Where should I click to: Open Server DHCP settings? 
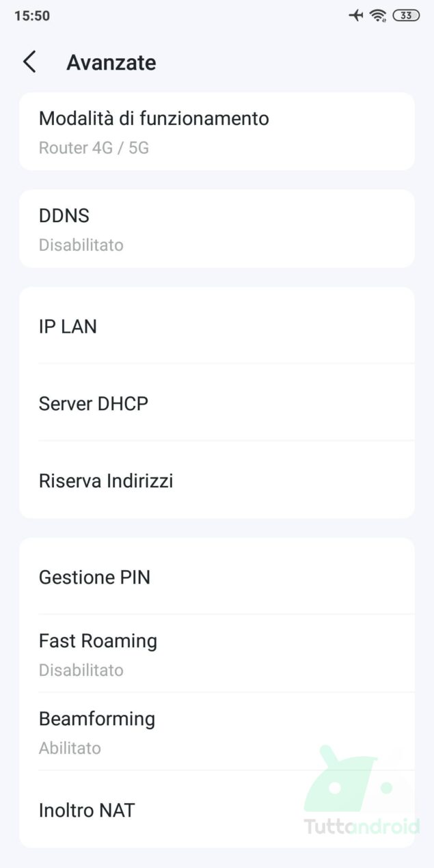pos(217,403)
